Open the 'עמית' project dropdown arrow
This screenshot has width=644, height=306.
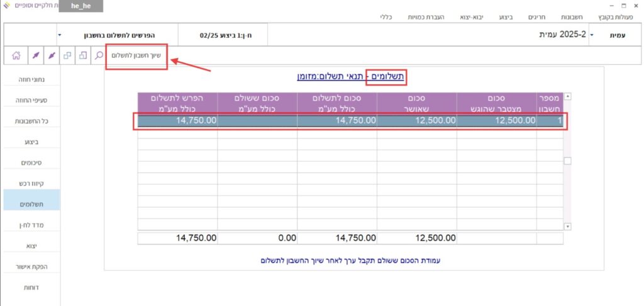click(x=592, y=35)
